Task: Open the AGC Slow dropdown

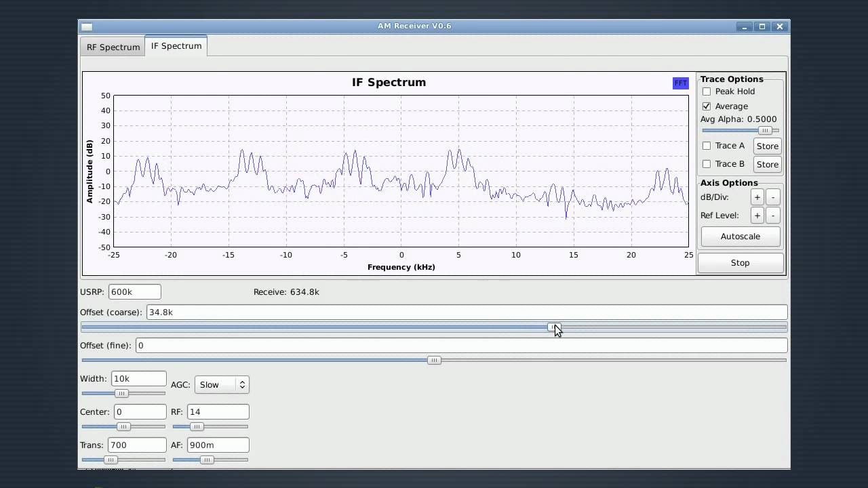Action: pyautogui.click(x=222, y=385)
